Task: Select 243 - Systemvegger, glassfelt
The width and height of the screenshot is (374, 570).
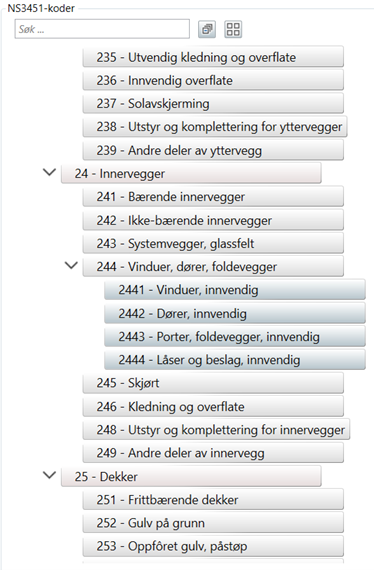Action: [x=213, y=243]
